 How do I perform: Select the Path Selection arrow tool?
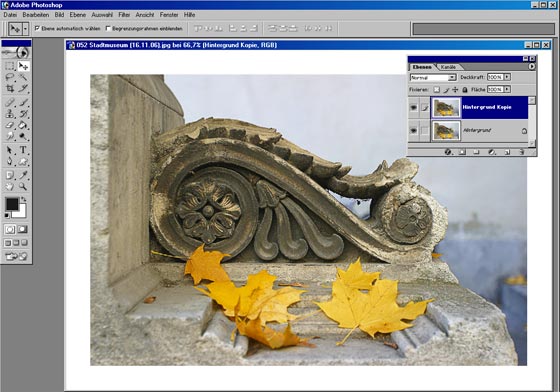point(10,150)
